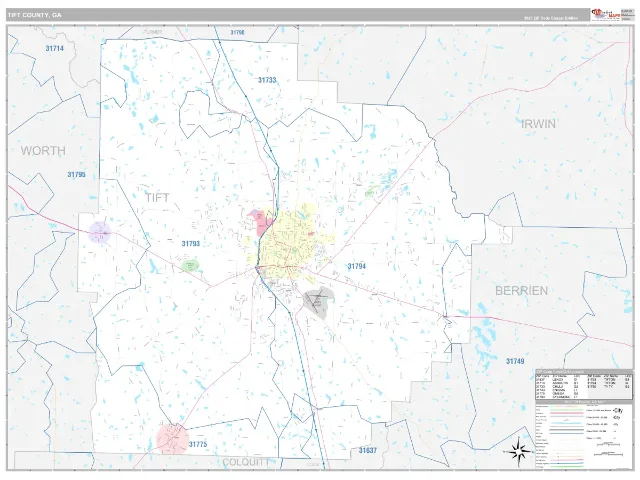Image resolution: width=640 pixels, height=480 pixels.
Task: Click the publisher logo in the header
Action: click(606, 15)
